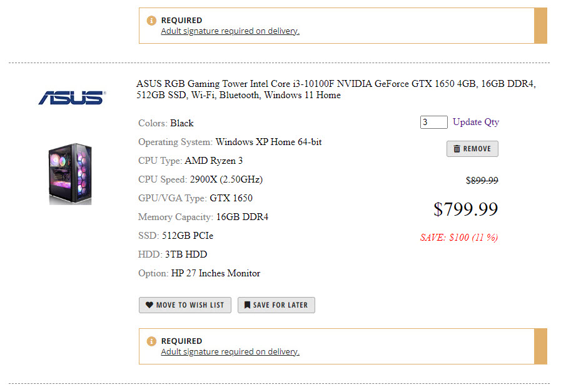Click the $799.99 sale price

click(x=466, y=209)
